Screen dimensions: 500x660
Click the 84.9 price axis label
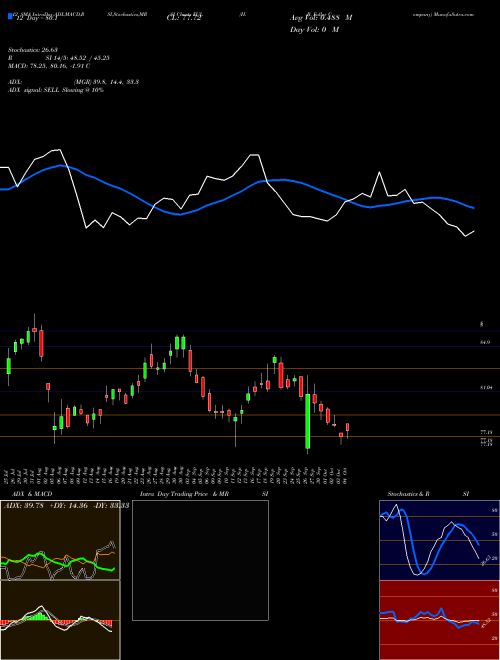(485, 343)
